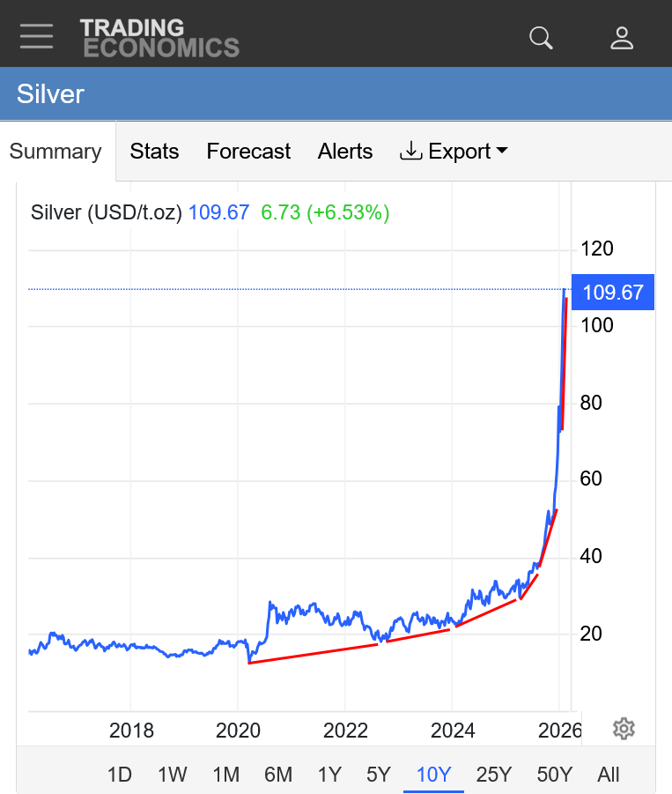Open the hamburger navigation menu
The width and height of the screenshot is (672, 794).
pos(37,36)
